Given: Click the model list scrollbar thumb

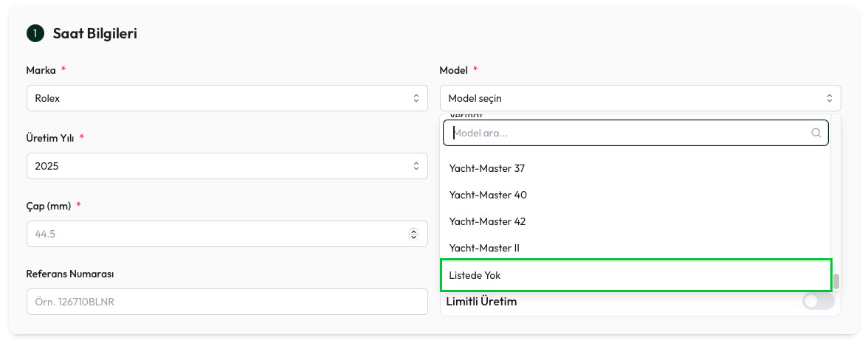Looking at the screenshot, I should (x=836, y=281).
